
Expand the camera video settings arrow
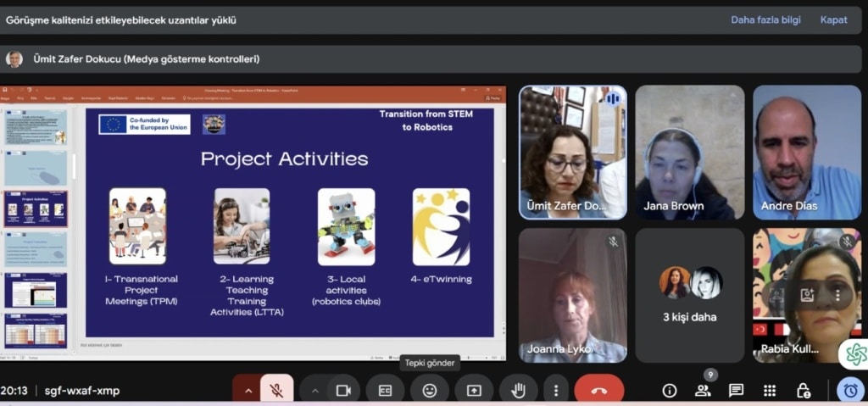(x=314, y=390)
